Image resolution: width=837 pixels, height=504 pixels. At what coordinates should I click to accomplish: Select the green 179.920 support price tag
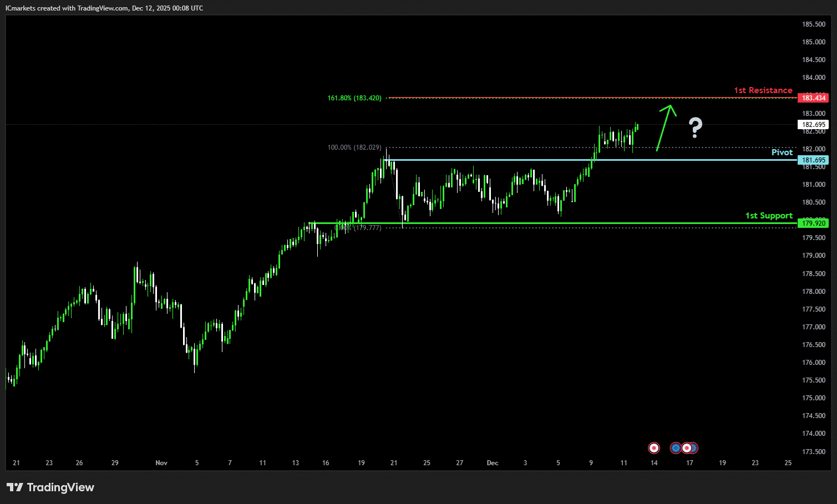(813, 223)
